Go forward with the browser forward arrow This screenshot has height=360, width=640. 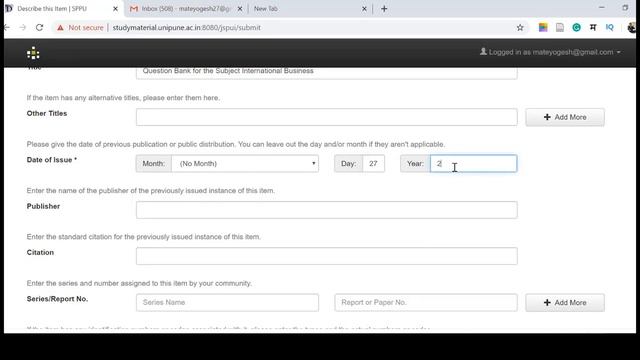23,27
